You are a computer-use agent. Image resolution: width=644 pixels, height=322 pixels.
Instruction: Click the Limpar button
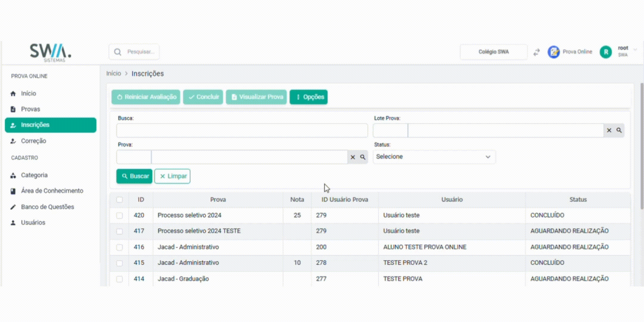[172, 176]
